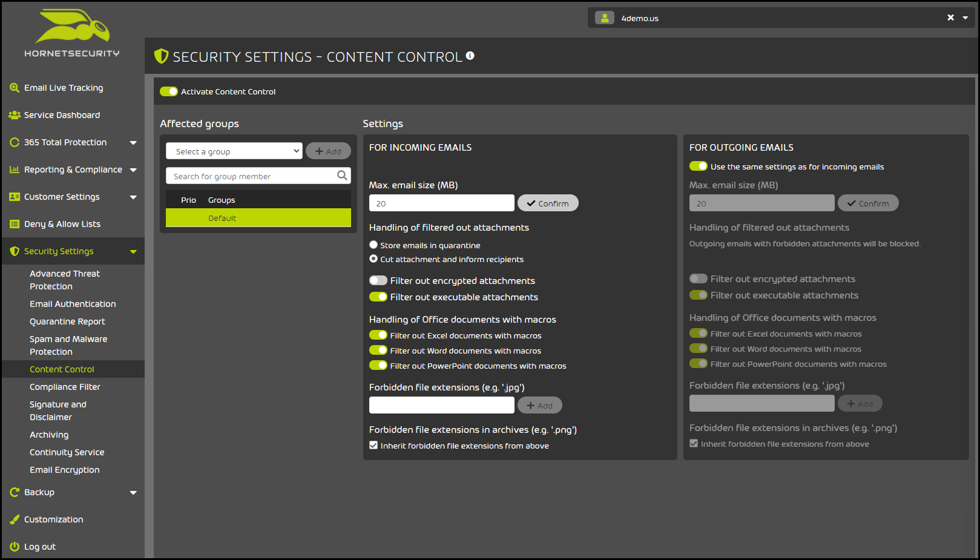Open Archiving submenu item
The height and width of the screenshot is (560, 980).
point(49,435)
